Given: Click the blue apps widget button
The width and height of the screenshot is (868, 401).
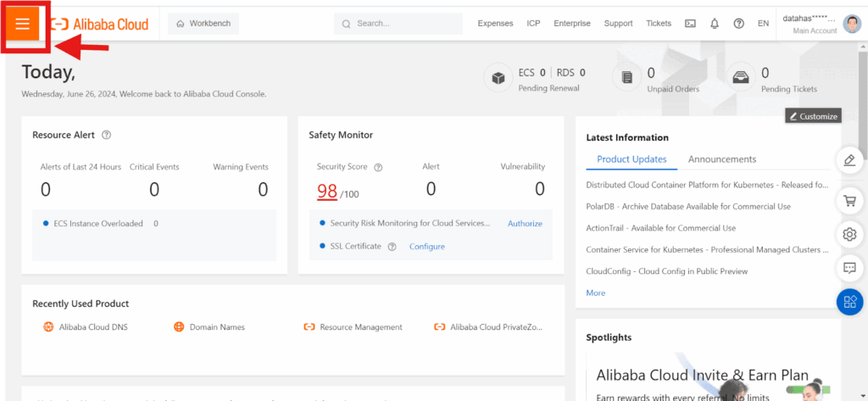Looking at the screenshot, I should [x=849, y=302].
